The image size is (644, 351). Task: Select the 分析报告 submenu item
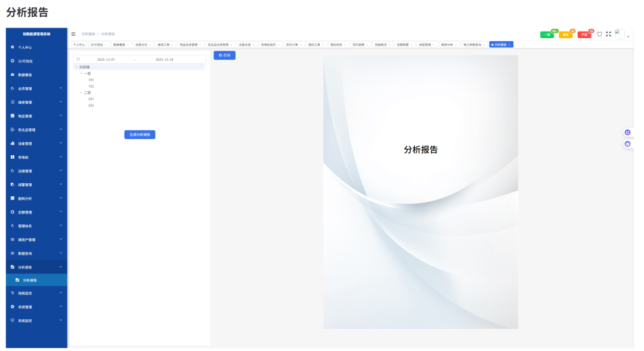(36, 281)
